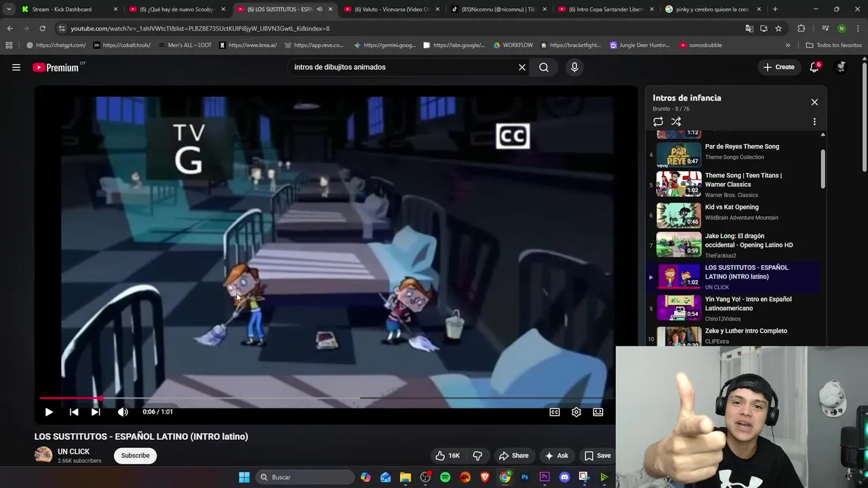The height and width of the screenshot is (488, 868).
Task: Switch to Intro Copa Santander Libertadores tab
Action: [606, 9]
